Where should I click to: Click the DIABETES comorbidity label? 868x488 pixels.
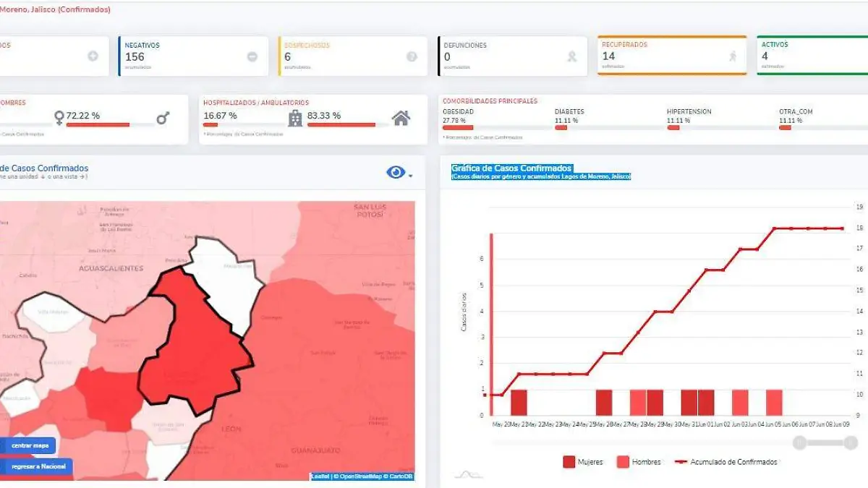point(569,112)
